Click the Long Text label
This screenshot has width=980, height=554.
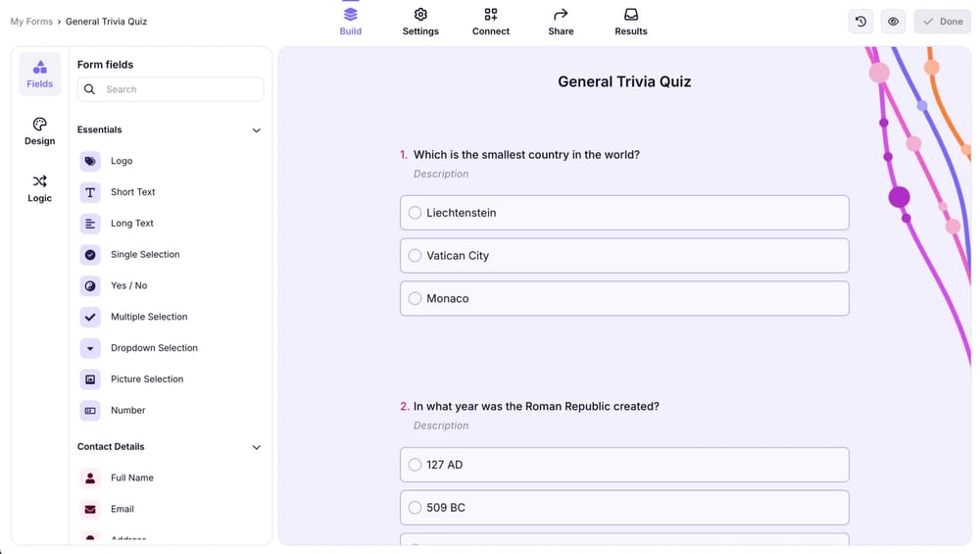[132, 224]
